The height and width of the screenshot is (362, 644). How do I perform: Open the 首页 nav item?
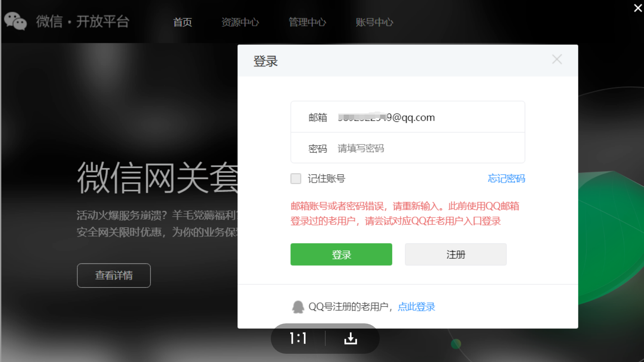(x=182, y=22)
